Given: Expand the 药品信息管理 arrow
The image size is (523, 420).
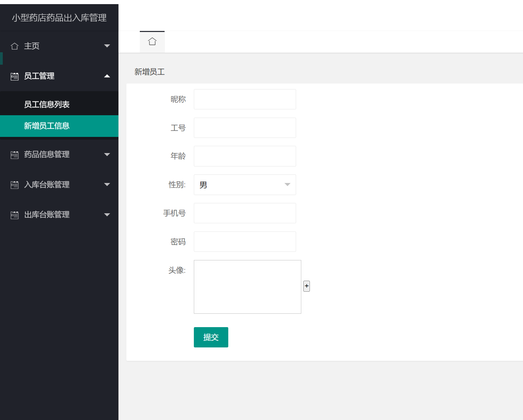Looking at the screenshot, I should (x=107, y=154).
